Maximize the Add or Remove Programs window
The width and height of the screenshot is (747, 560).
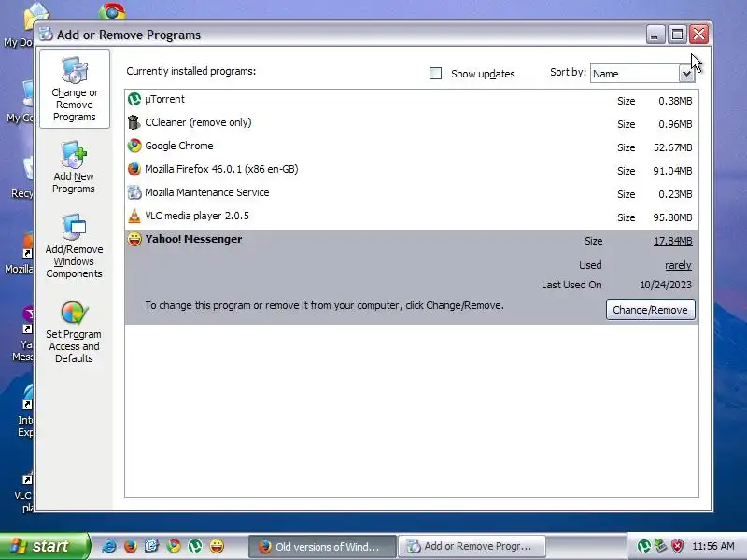click(677, 35)
